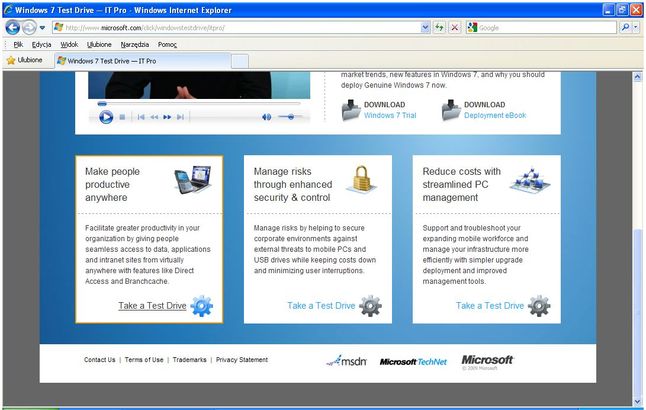Click the Windows 7 Trial download link
This screenshot has width=646, height=410.
(x=390, y=115)
